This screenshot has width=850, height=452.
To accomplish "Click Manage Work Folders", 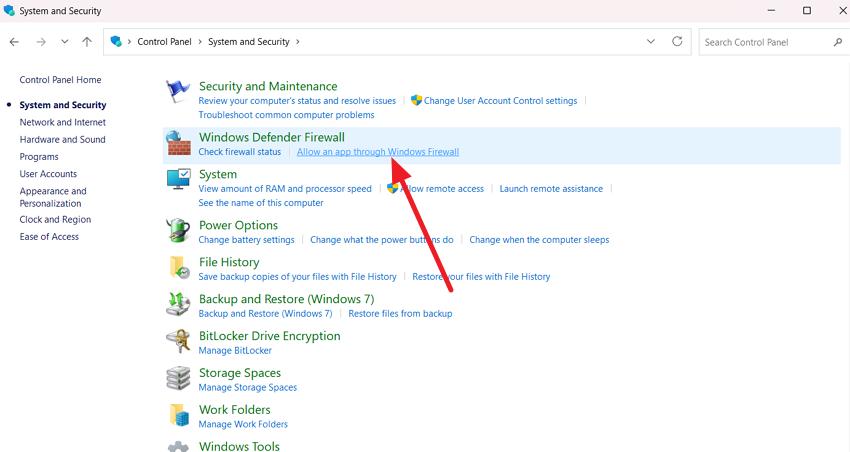I will tap(243, 424).
